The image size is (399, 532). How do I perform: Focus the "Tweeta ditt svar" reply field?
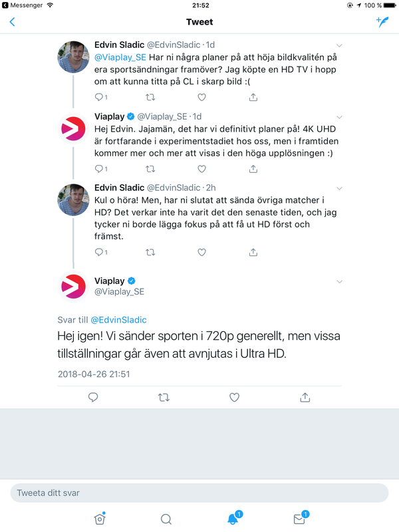click(199, 493)
